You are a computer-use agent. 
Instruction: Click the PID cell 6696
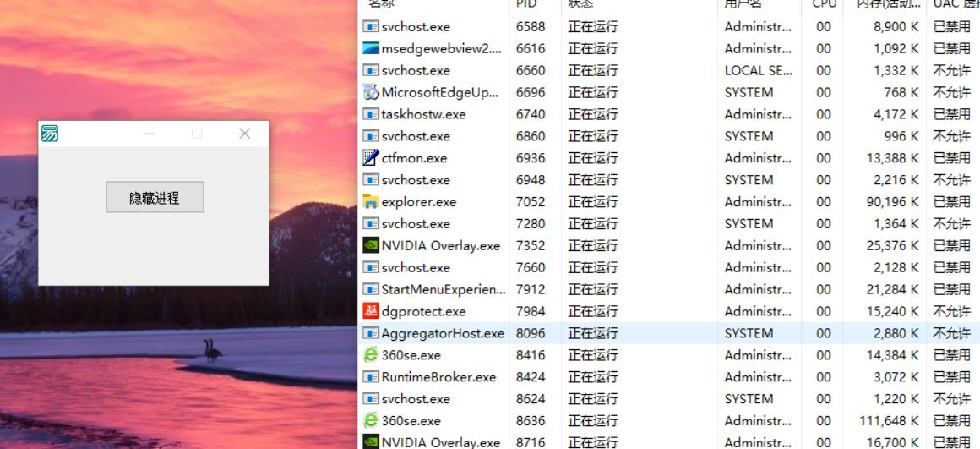coord(531,92)
